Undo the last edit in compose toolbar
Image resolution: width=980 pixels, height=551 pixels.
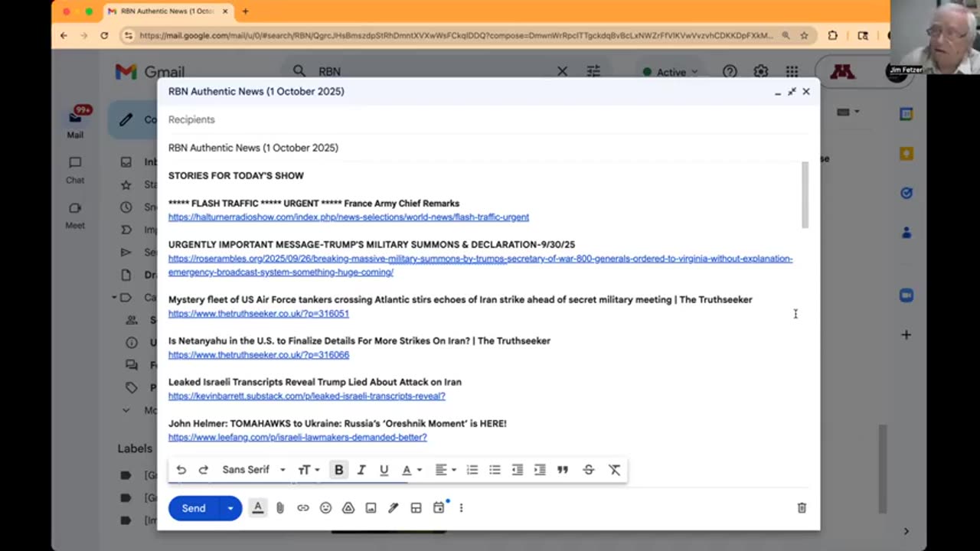[181, 470]
